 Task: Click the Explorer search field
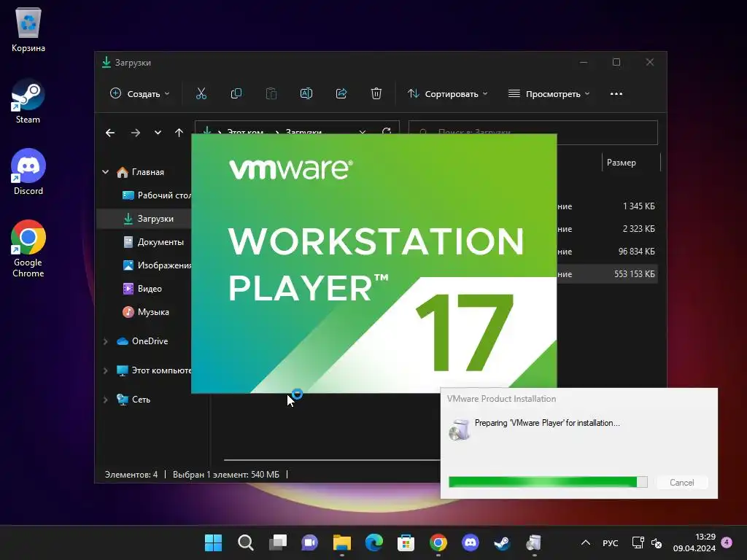point(533,133)
